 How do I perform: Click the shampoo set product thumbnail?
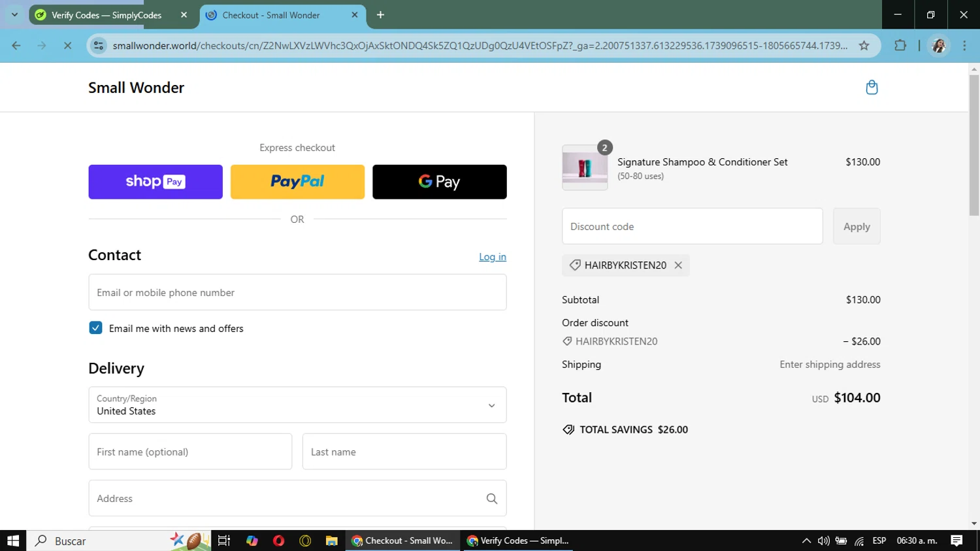[585, 168]
